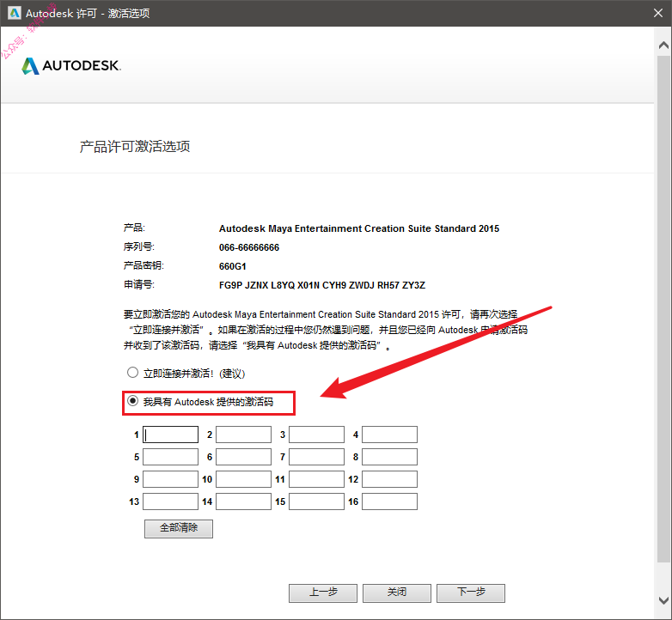The height and width of the screenshot is (620, 672).
Task: Click activation code field 2
Action: click(243, 435)
